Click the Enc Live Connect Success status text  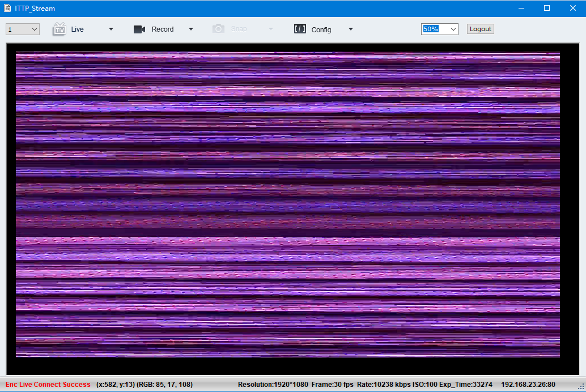[x=48, y=385]
